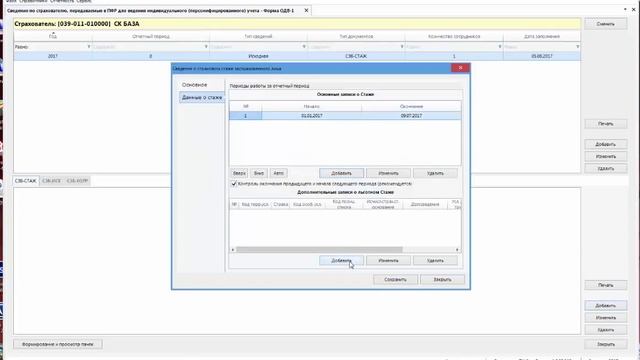
Task: Select the 2017 cell in documents row
Action: click(53, 56)
